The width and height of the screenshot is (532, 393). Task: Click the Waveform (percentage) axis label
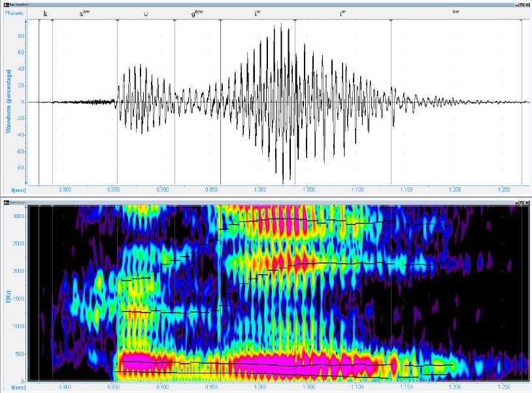coord(10,102)
